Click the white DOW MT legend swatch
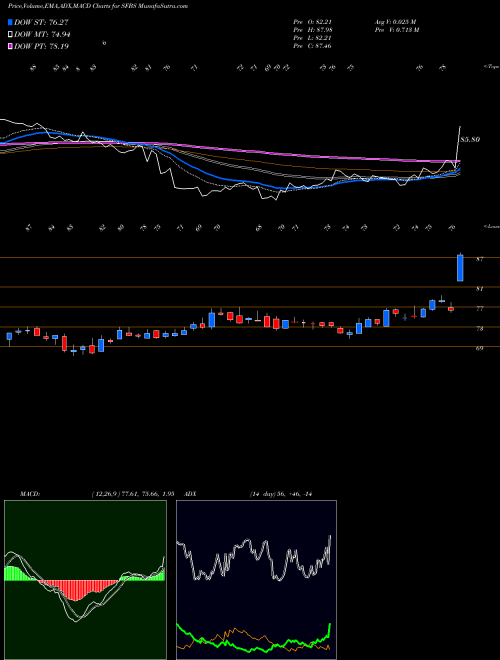 [x=11, y=35]
